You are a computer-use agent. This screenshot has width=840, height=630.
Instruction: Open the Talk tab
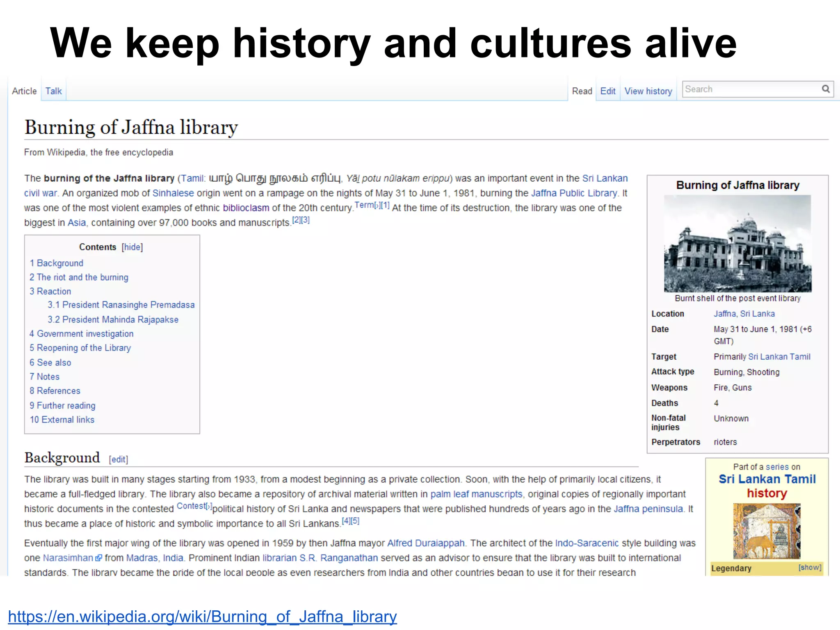[x=53, y=91]
